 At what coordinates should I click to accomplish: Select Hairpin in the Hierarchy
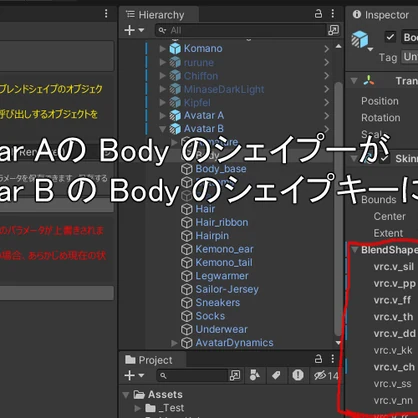pos(212,236)
